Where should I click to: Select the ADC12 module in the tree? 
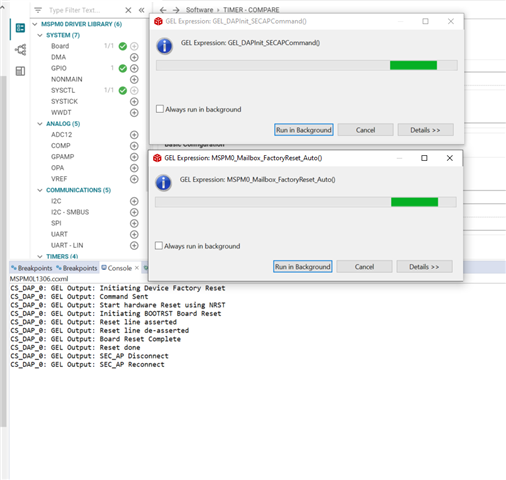click(61, 135)
